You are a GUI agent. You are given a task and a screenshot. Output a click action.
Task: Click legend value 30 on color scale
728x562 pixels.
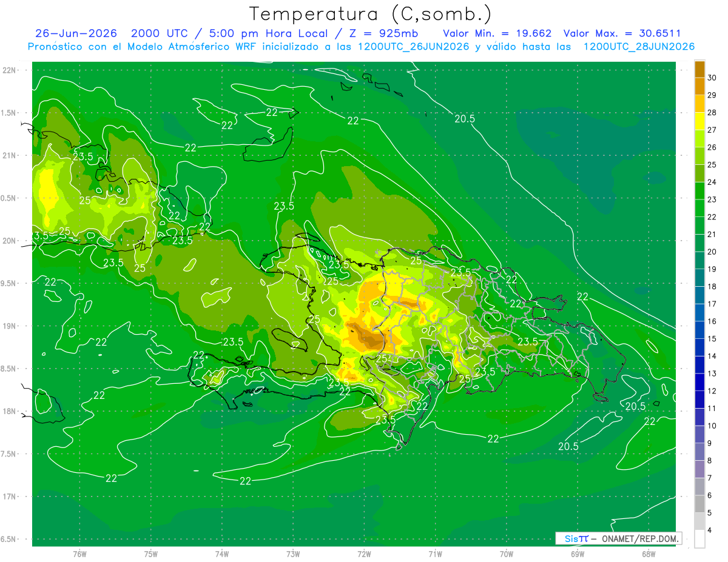[x=712, y=78]
